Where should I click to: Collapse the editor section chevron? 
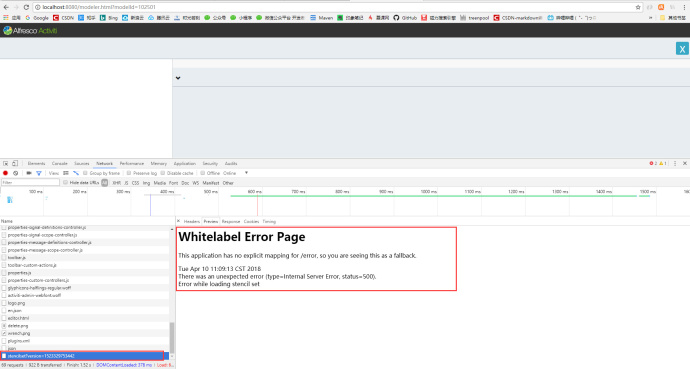point(178,78)
